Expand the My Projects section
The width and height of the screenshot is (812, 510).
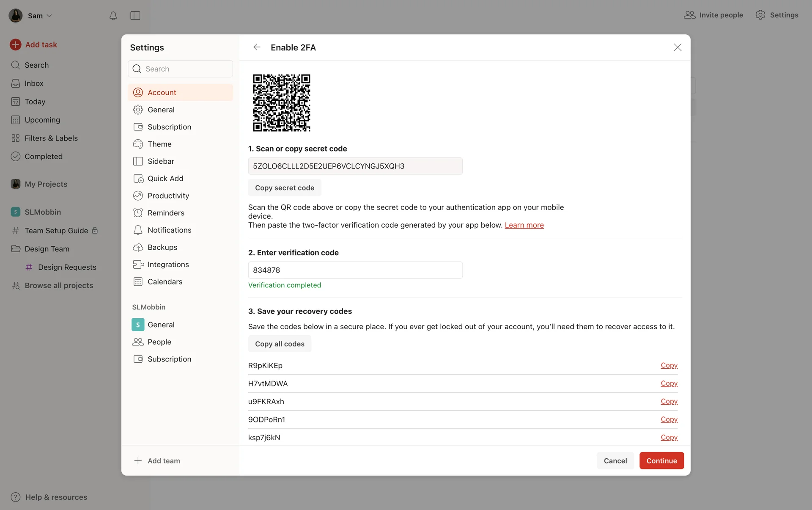(x=46, y=184)
